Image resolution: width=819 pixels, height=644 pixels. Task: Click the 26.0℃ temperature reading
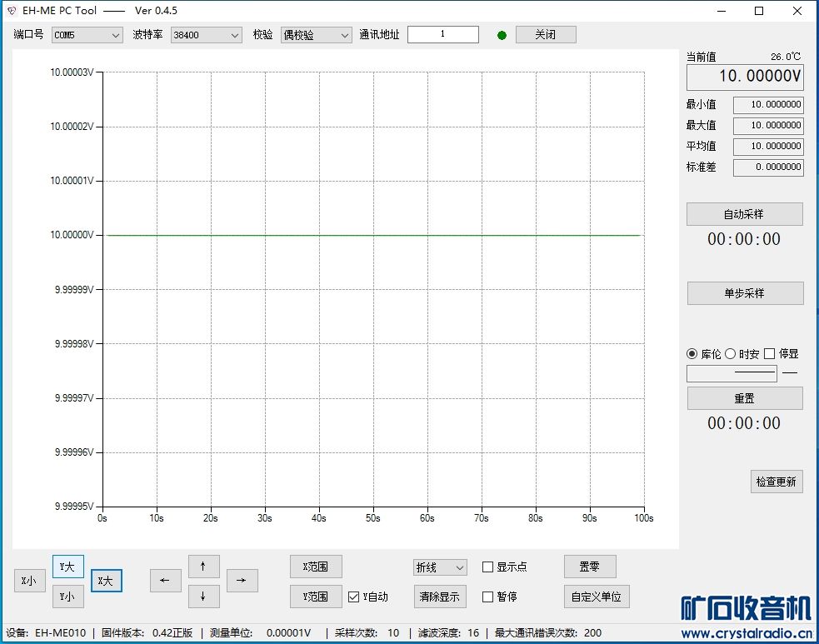coord(786,57)
